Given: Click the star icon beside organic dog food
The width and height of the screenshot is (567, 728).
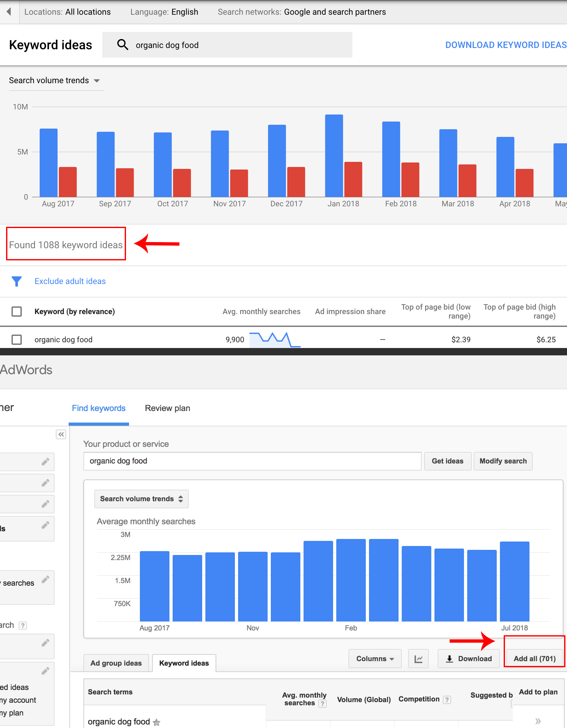Looking at the screenshot, I should (x=157, y=722).
